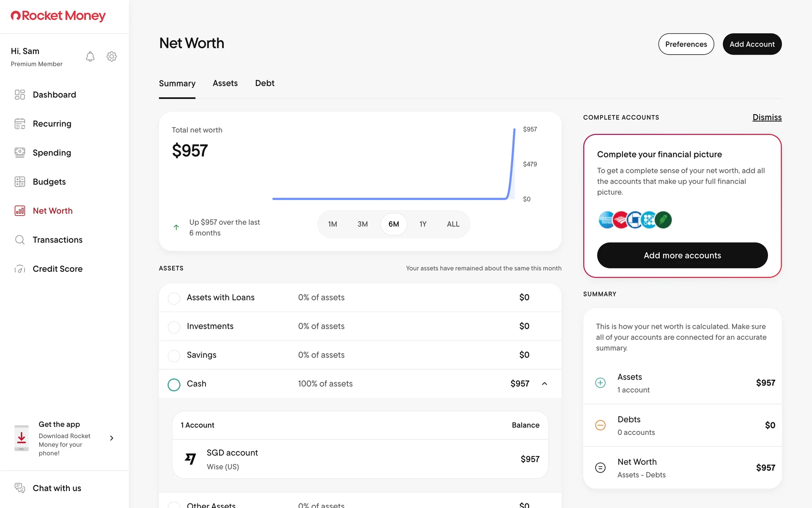The image size is (812, 508).
Task: Click the Dashboard sidebar icon
Action: pyautogui.click(x=20, y=94)
